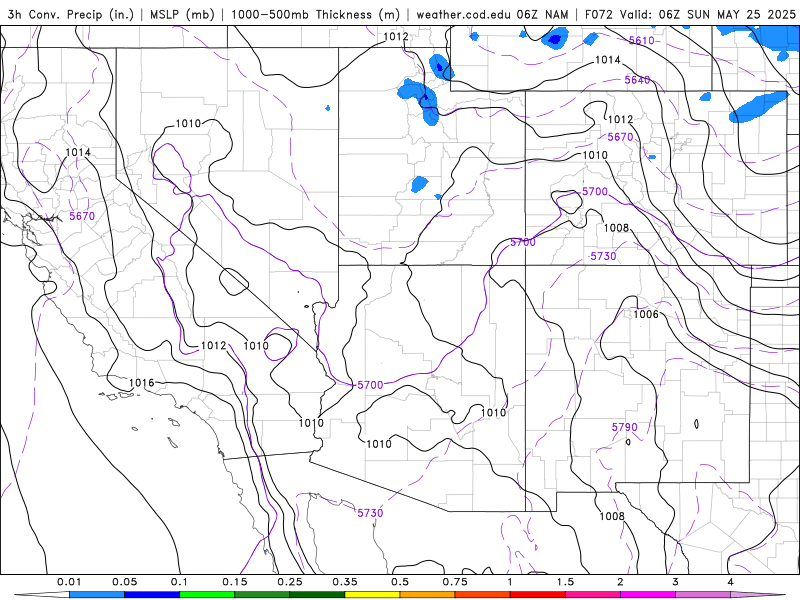Click the 5670 thickness label in Colorado

click(620, 137)
